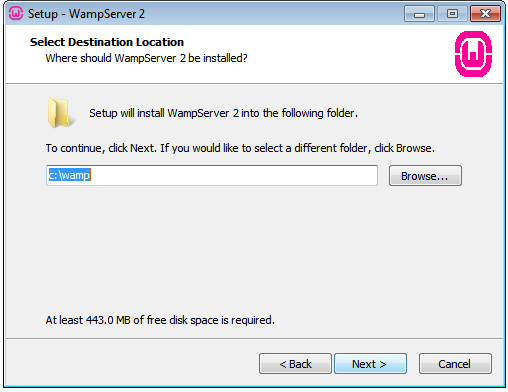Click the small WampServer icon in the title bar
508x392 pixels.
coord(16,14)
